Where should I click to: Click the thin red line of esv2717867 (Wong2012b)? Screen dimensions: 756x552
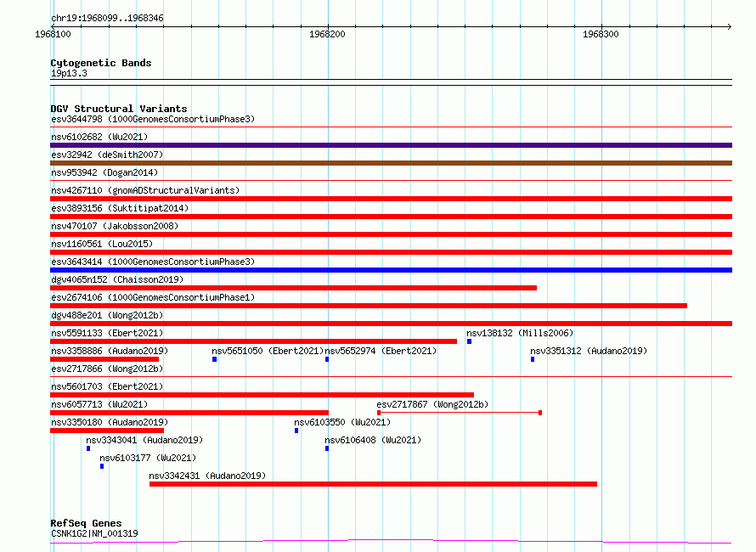460,413
